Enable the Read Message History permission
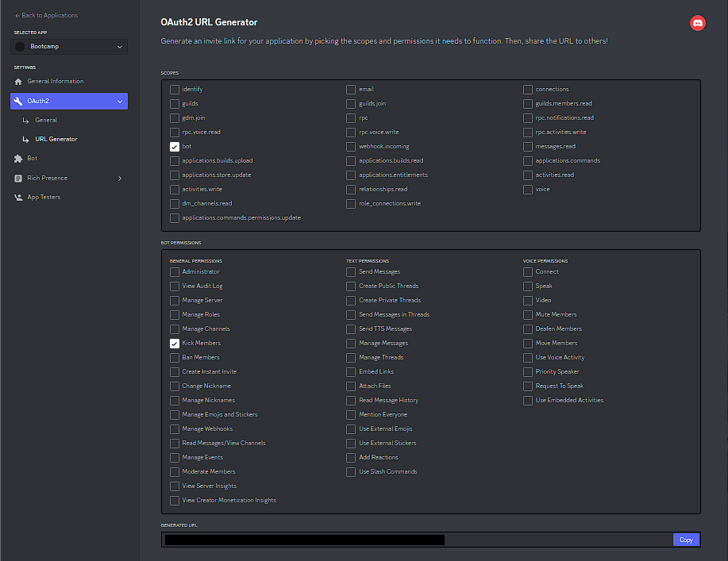728x561 pixels. point(351,401)
